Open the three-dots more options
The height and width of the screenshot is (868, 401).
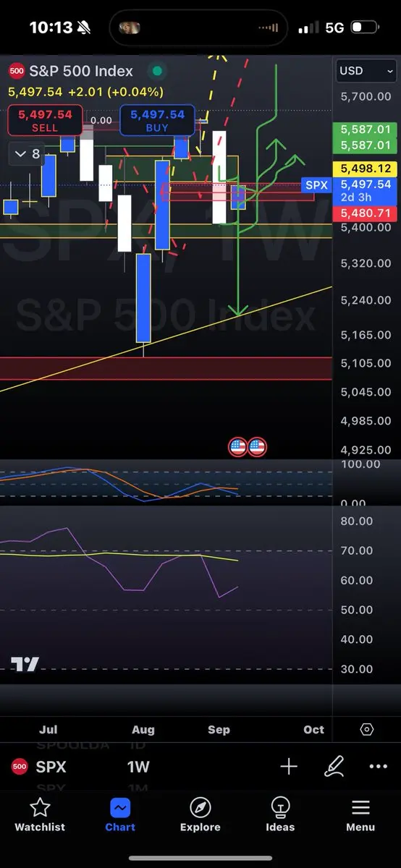pos(378,767)
